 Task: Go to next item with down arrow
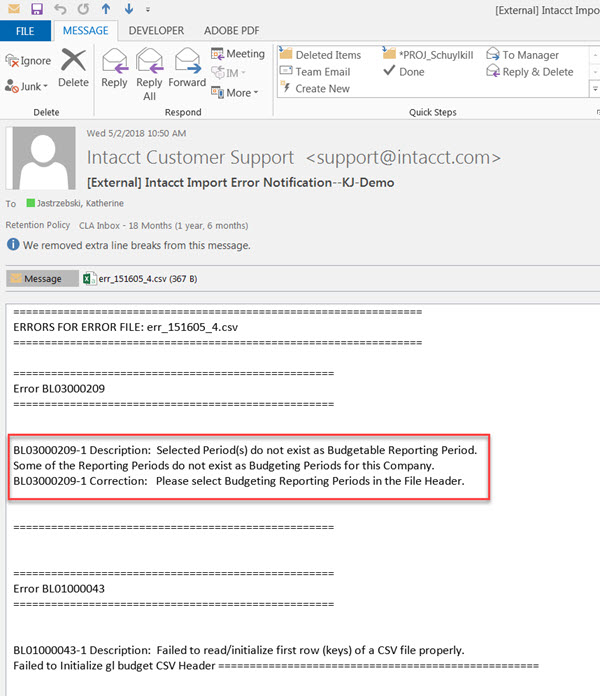(130, 10)
